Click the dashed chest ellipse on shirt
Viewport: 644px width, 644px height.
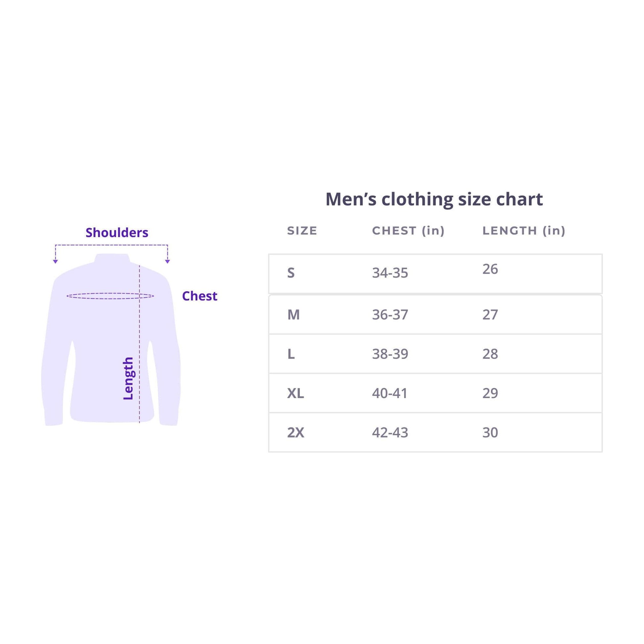110,296
